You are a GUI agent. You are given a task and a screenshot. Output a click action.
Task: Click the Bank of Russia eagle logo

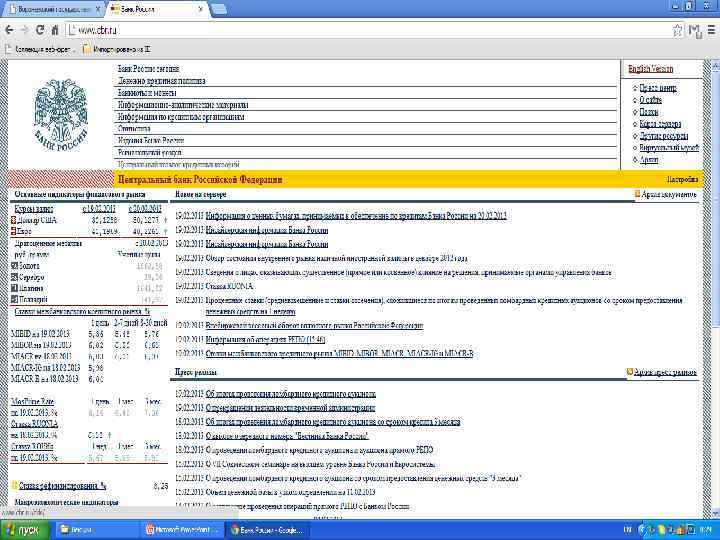(61, 115)
